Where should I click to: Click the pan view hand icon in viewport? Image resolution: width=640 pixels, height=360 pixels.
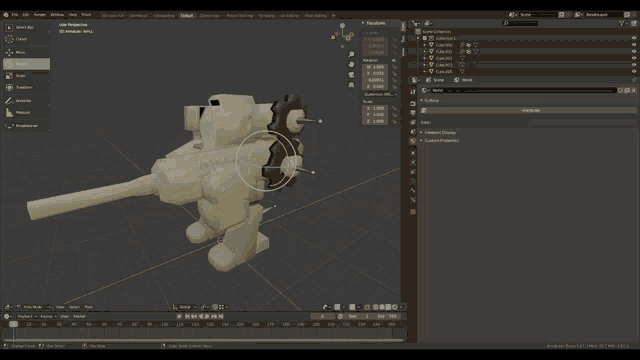coord(351,64)
